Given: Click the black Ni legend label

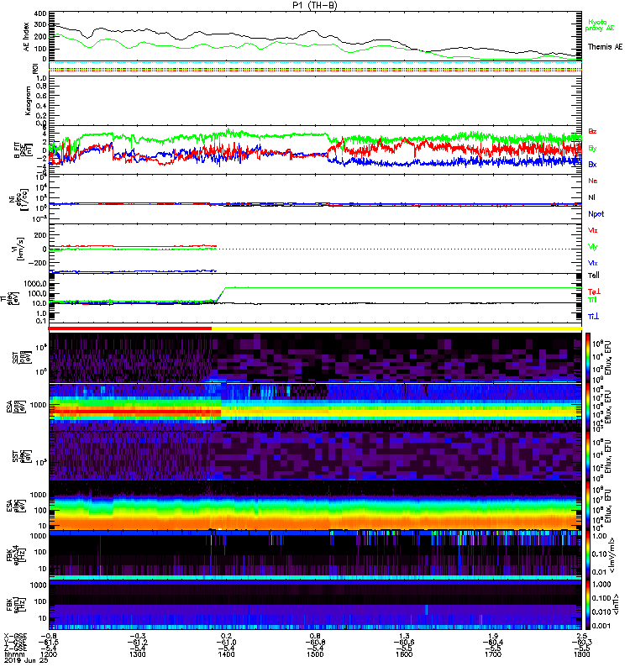Looking at the screenshot, I should [591, 197].
